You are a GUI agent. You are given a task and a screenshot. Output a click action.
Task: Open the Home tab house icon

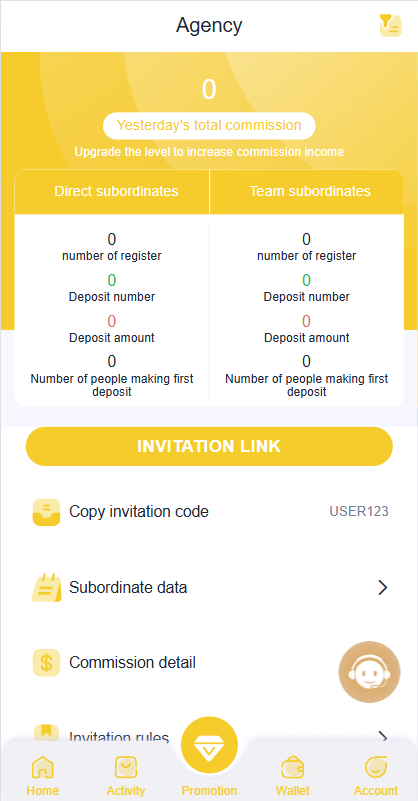coord(42,767)
